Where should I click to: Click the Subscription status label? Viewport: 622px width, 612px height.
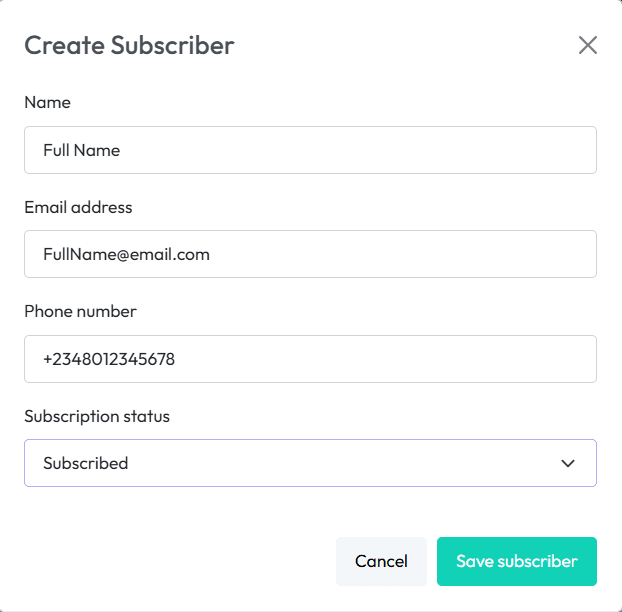point(97,416)
